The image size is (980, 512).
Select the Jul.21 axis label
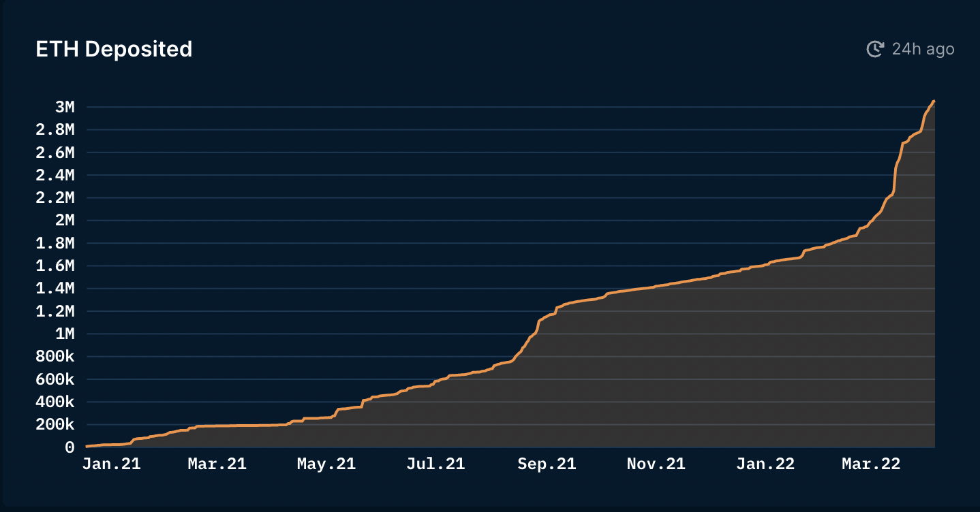436,464
